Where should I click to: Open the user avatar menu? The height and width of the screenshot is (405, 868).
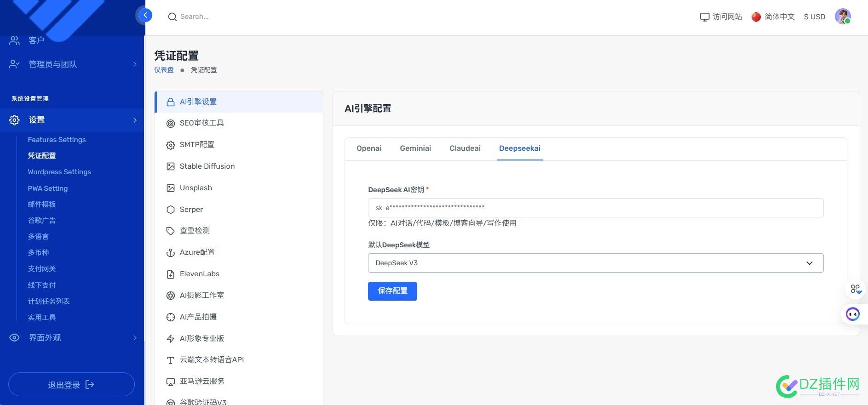point(843,17)
